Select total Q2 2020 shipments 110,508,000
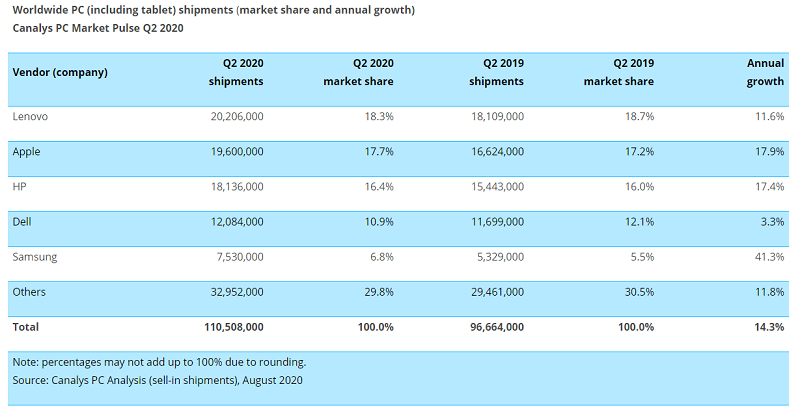The width and height of the screenshot is (800, 410). tap(234, 327)
